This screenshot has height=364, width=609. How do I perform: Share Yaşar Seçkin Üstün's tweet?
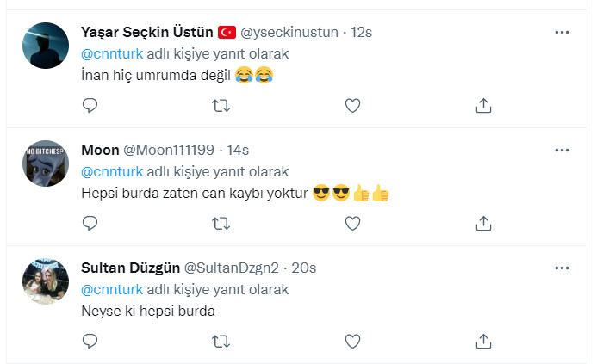[x=483, y=105]
